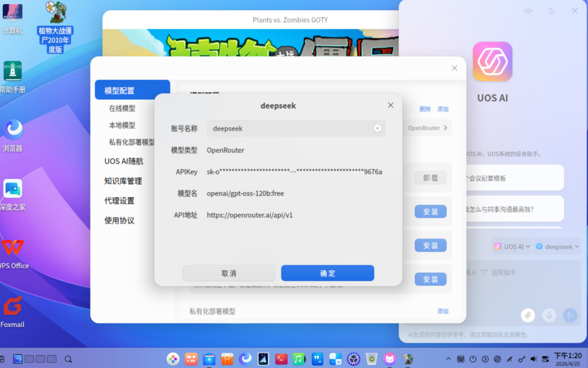Click the 取消 cancel button
The image size is (588, 368).
coord(229,273)
